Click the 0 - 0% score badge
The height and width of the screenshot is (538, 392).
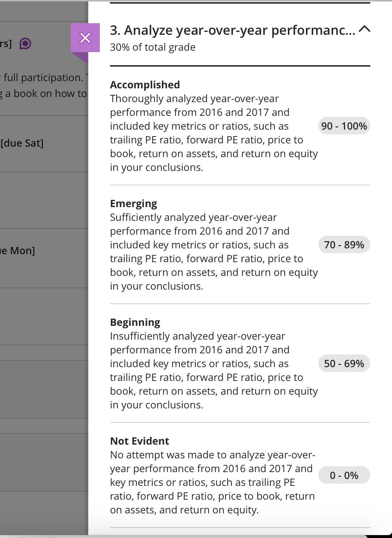344,475
